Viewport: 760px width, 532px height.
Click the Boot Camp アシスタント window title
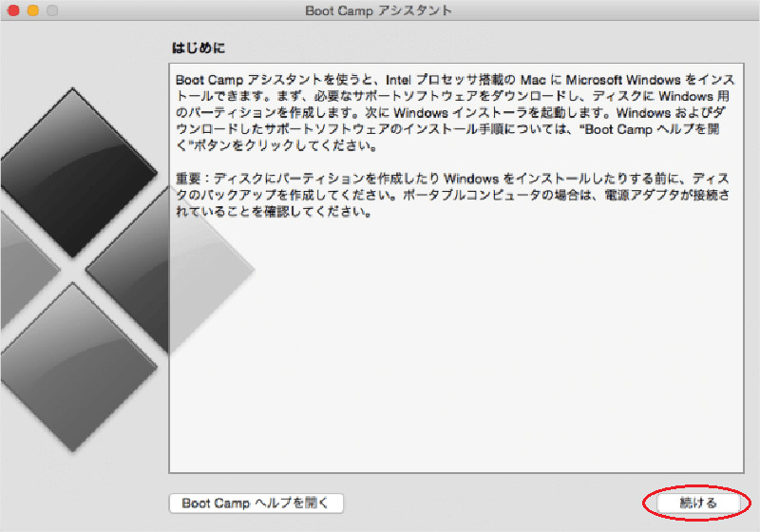[x=378, y=10]
